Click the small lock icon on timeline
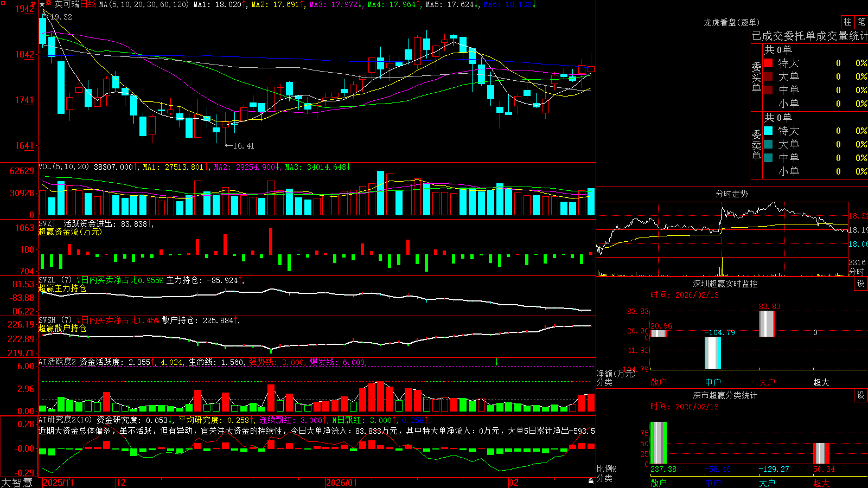 [x=591, y=481]
